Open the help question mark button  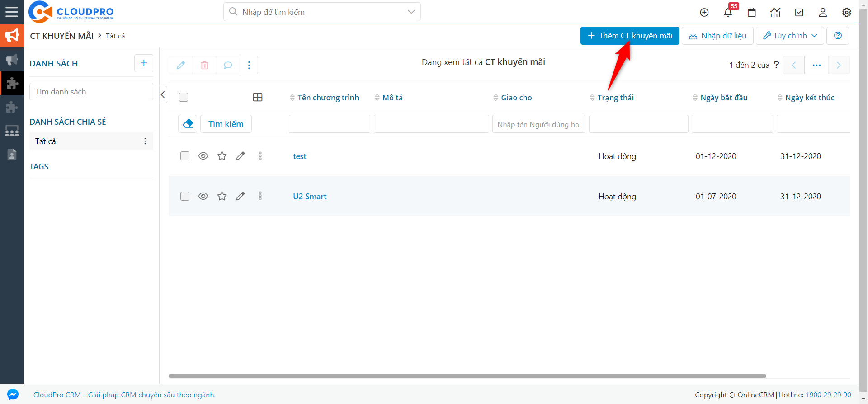(x=838, y=36)
